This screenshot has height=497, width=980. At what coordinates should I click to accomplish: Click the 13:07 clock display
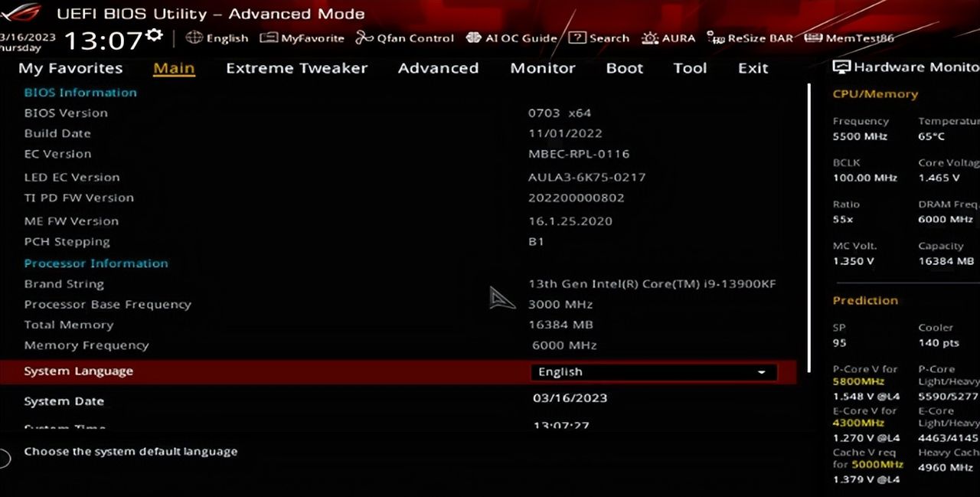coord(103,41)
